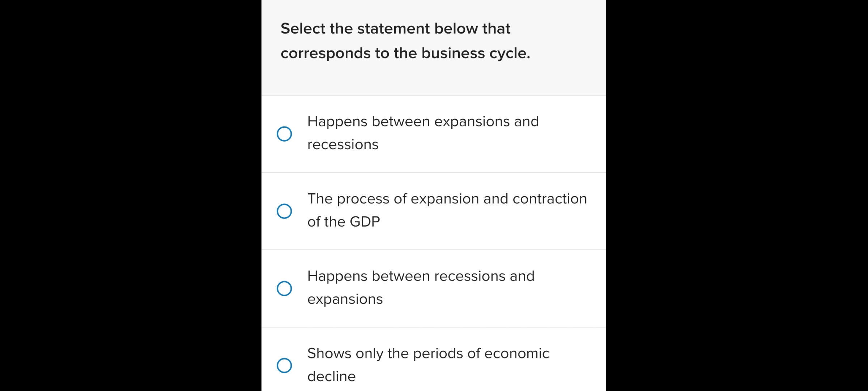Click the word 'expansions' in the third option
The width and height of the screenshot is (868, 391).
coord(345,299)
